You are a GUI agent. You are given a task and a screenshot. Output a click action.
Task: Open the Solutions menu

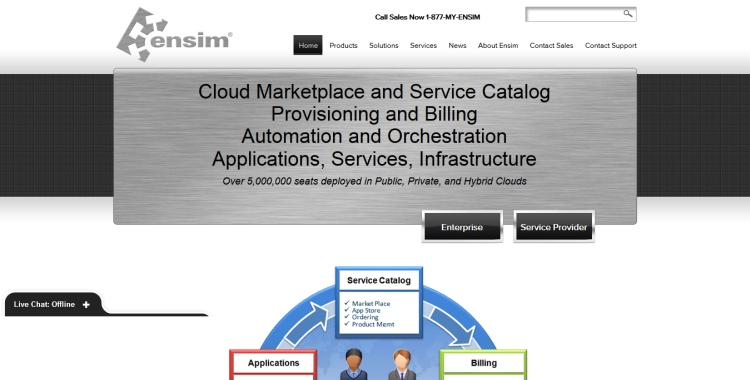pos(384,45)
